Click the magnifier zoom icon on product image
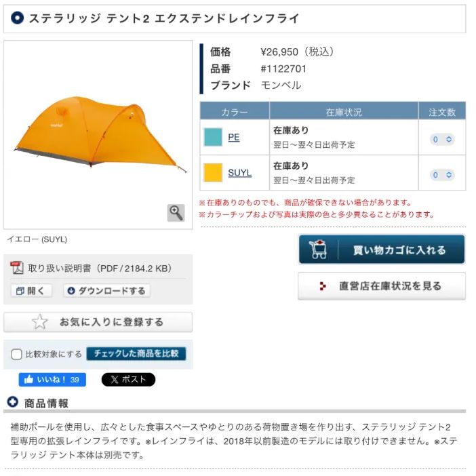Image resolution: width=476 pixels, height=476 pixels. click(176, 213)
